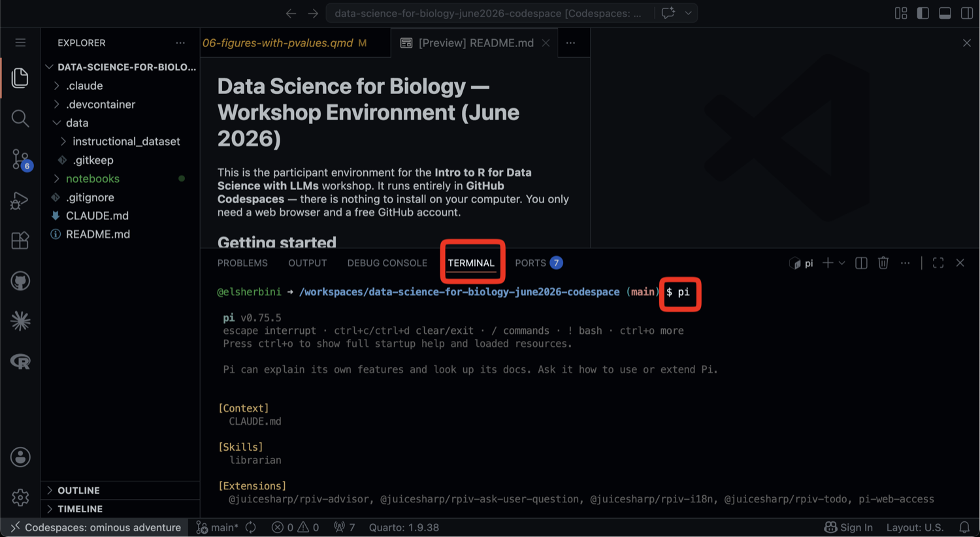Click Layout: U.S. in status bar

(915, 527)
